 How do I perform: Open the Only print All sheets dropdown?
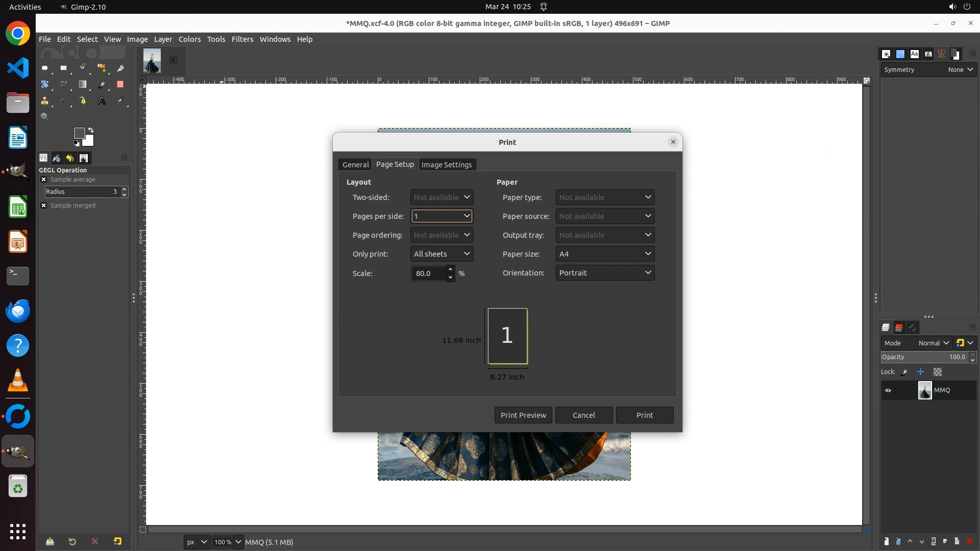[442, 254]
